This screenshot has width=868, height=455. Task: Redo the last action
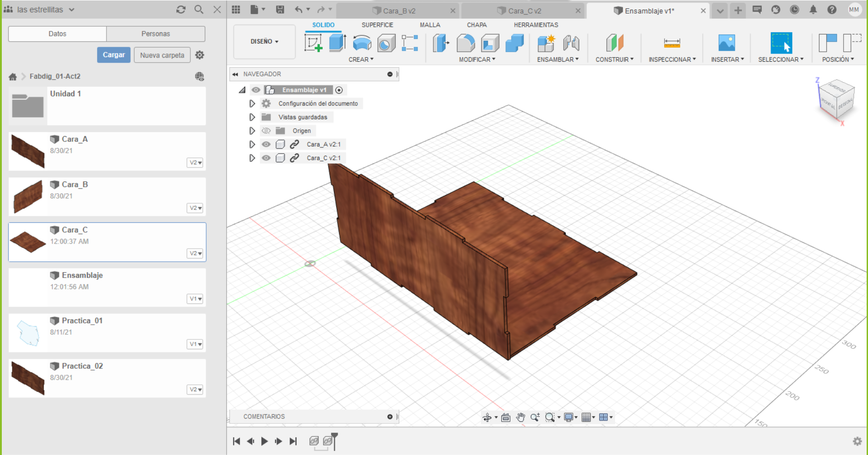[x=321, y=10]
